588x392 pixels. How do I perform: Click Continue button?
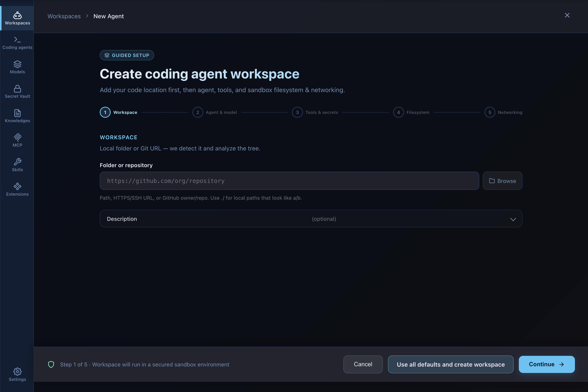coord(546,364)
